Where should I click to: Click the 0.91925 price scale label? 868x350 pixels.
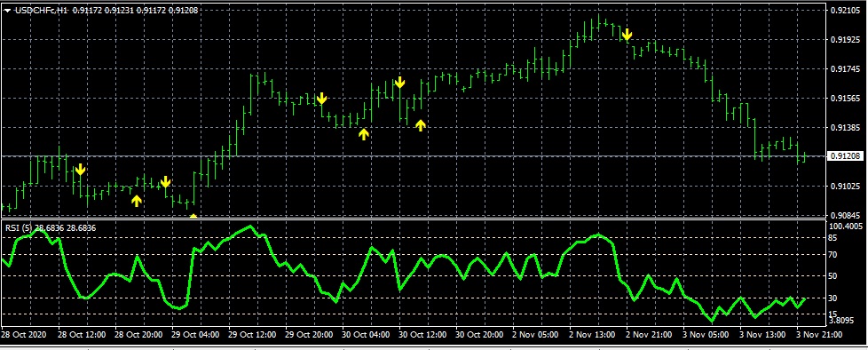pos(845,40)
